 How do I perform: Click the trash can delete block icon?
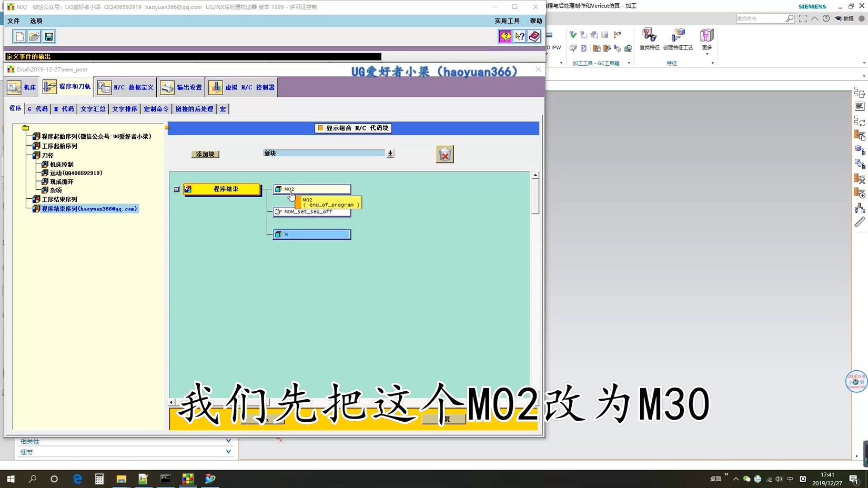click(x=445, y=155)
